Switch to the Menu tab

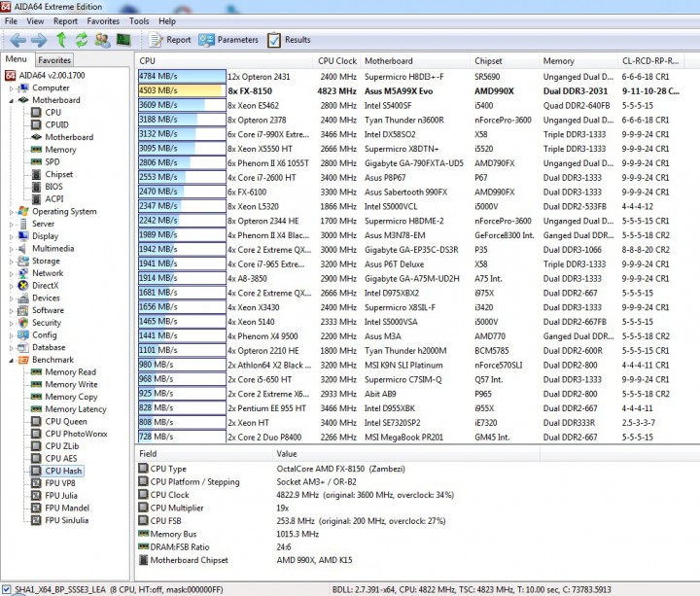tap(17, 59)
